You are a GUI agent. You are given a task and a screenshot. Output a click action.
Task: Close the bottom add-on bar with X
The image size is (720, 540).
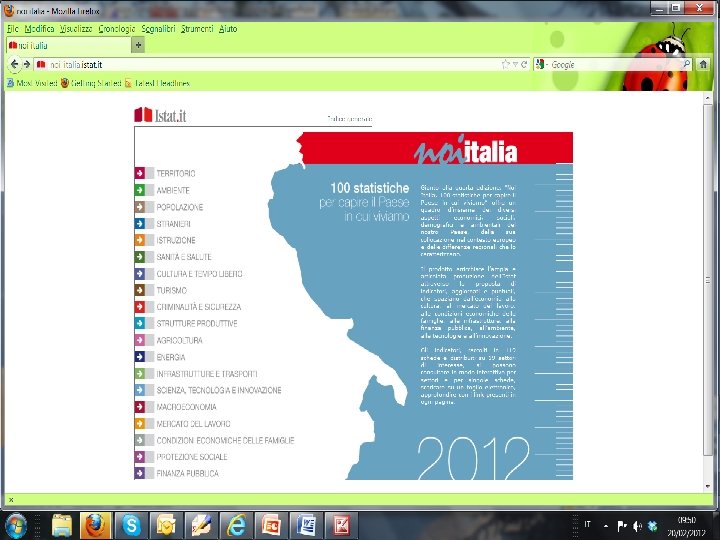[11, 500]
